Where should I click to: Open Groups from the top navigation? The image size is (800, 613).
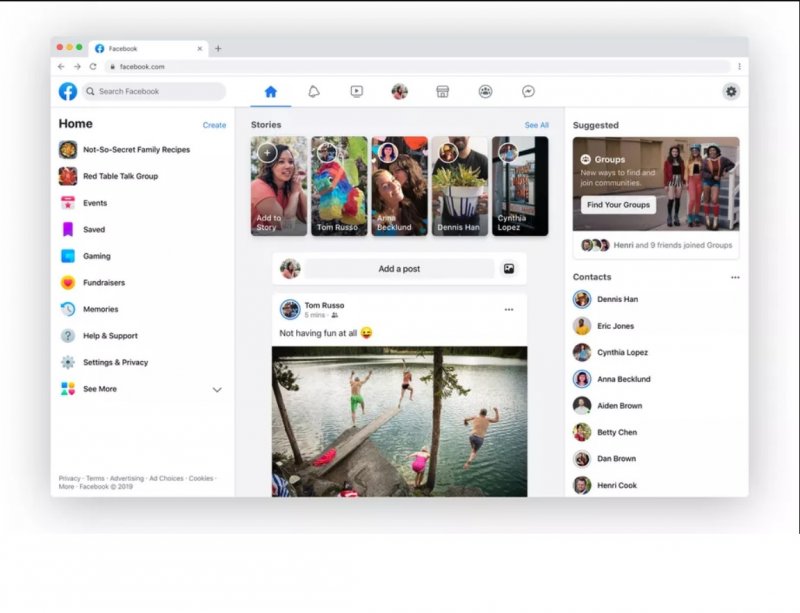(485, 91)
